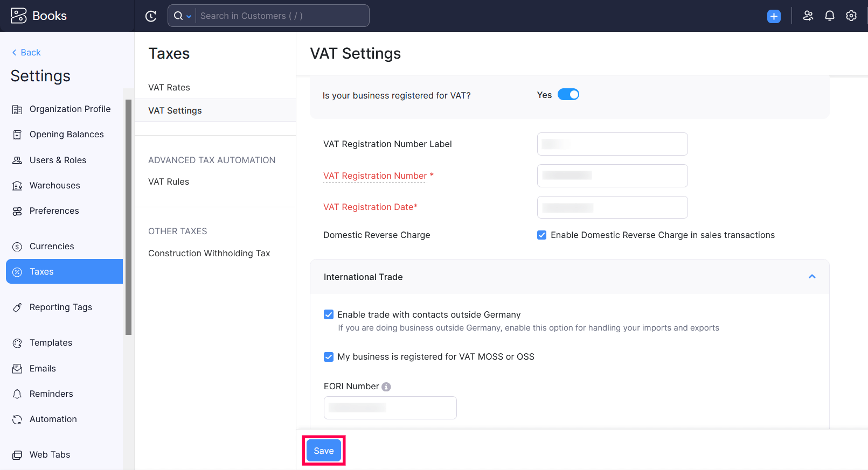
Task: Click the EORI Number input field
Action: [390, 408]
